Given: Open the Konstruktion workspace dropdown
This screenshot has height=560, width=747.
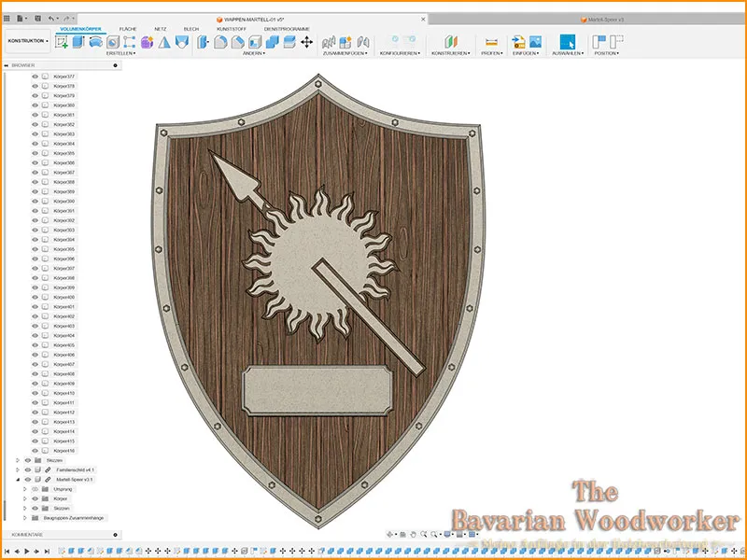Looking at the screenshot, I should click(28, 41).
